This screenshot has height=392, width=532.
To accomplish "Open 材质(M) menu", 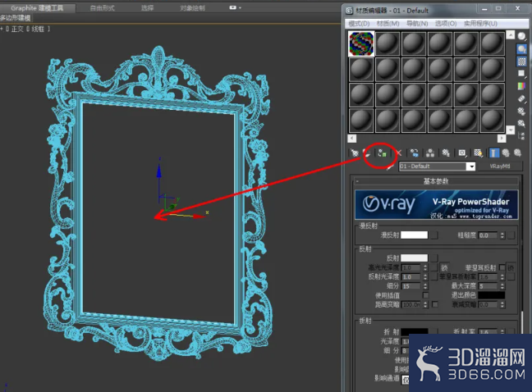I will tap(388, 24).
